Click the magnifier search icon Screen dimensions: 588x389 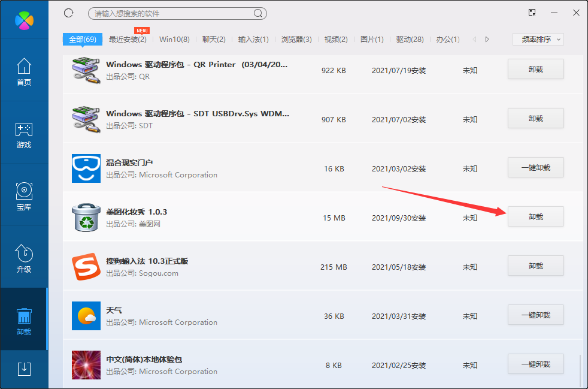coord(257,14)
